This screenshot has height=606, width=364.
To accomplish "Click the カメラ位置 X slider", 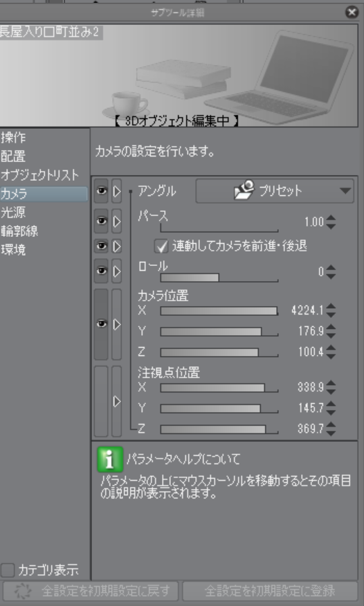I will click(x=219, y=311).
